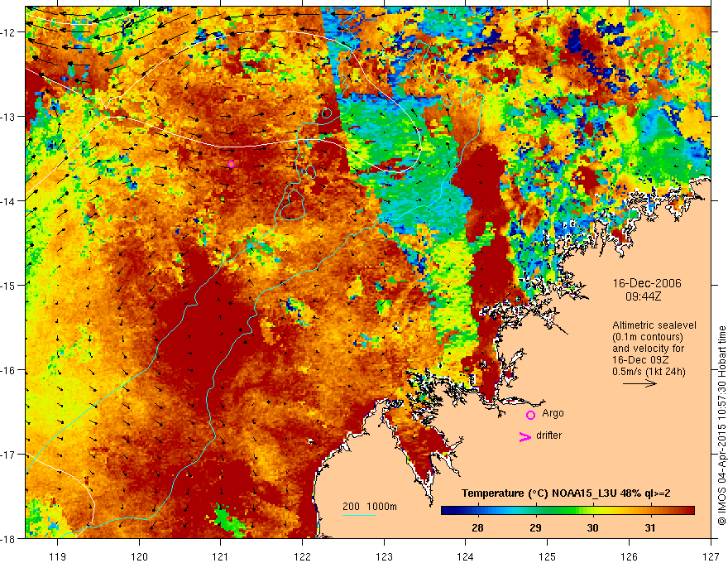Click the '0.5m/s (1kt 24h)' text

649,372
